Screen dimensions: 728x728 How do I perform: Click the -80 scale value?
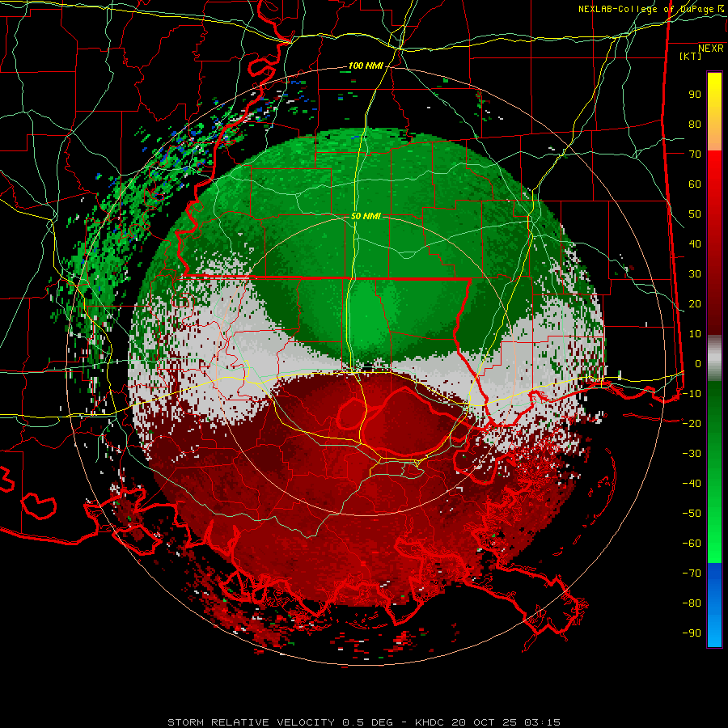[x=692, y=603]
